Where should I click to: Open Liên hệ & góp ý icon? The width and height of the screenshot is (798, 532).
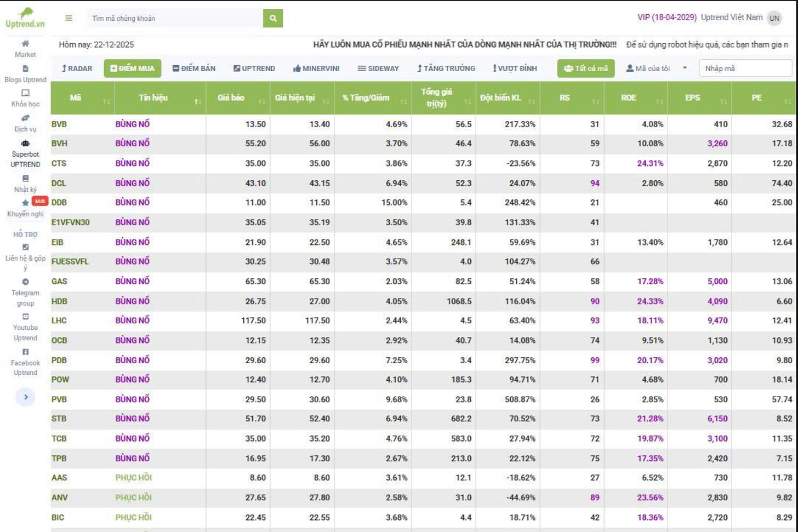pyautogui.click(x=25, y=247)
